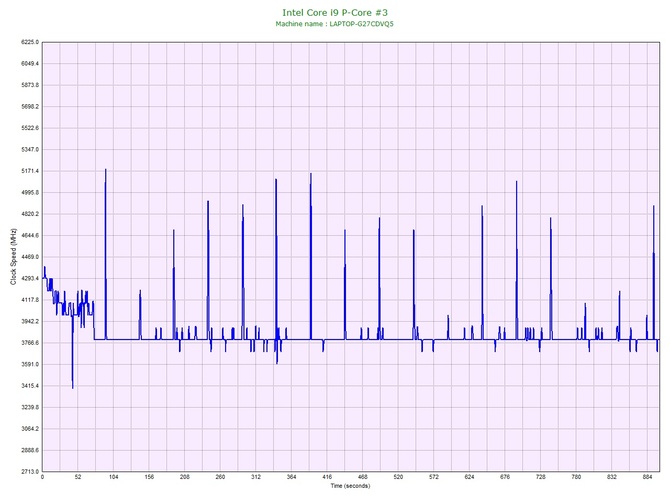Click the chart title Intel Core i9 P-Core #3
This screenshot has width=670, height=503.
click(335, 13)
